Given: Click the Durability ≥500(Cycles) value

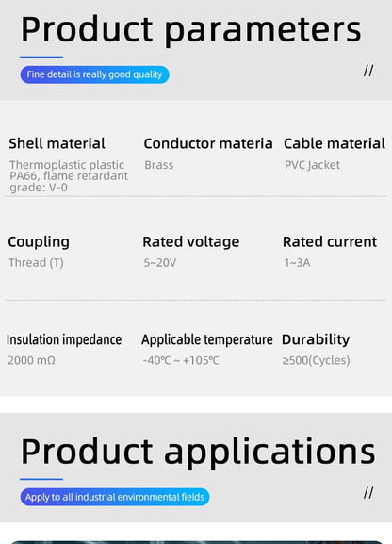Looking at the screenshot, I should tap(316, 360).
